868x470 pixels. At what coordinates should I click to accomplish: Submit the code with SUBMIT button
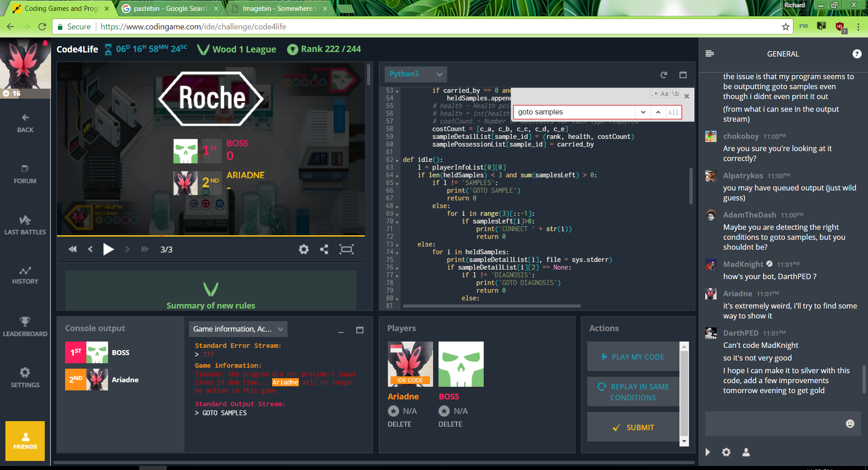pyautogui.click(x=633, y=427)
